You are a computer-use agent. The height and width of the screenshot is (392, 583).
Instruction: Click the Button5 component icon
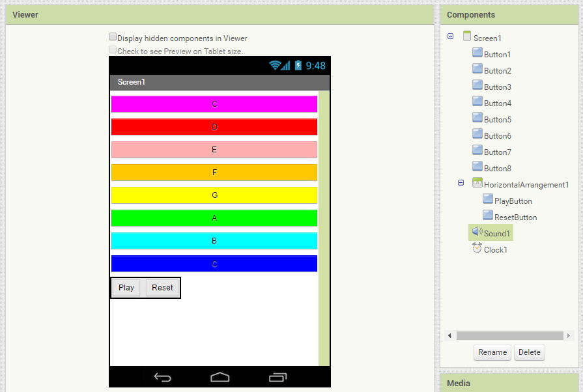coord(477,119)
